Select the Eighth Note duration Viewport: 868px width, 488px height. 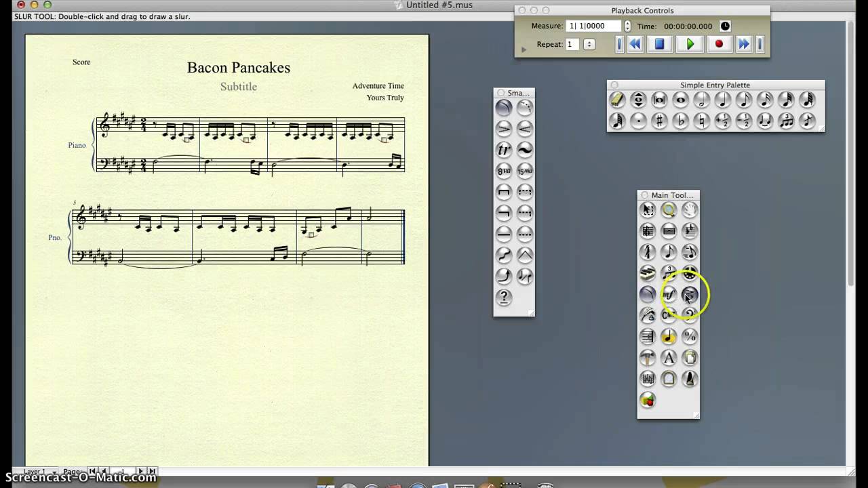pyautogui.click(x=744, y=100)
